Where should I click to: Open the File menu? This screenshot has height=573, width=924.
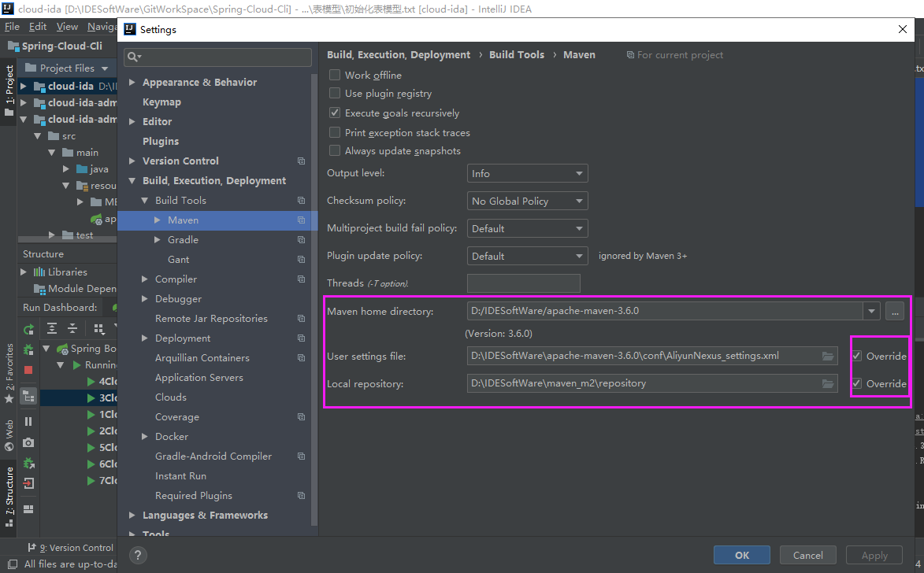(12, 26)
